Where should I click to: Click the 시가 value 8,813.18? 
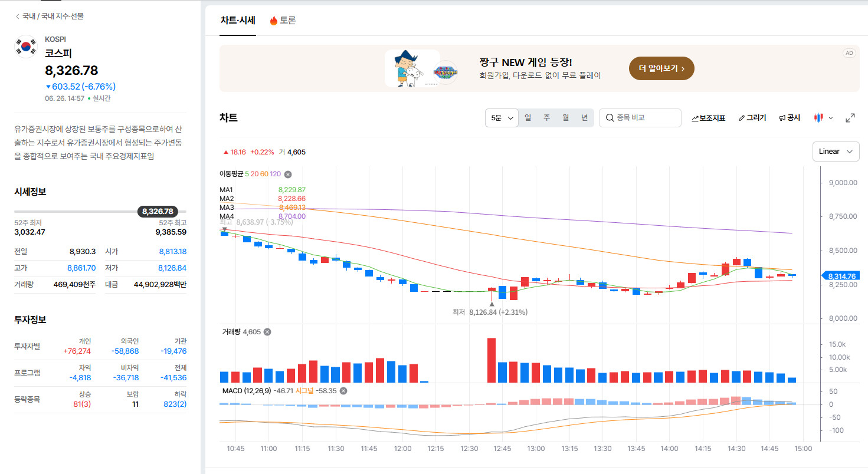[x=172, y=251]
